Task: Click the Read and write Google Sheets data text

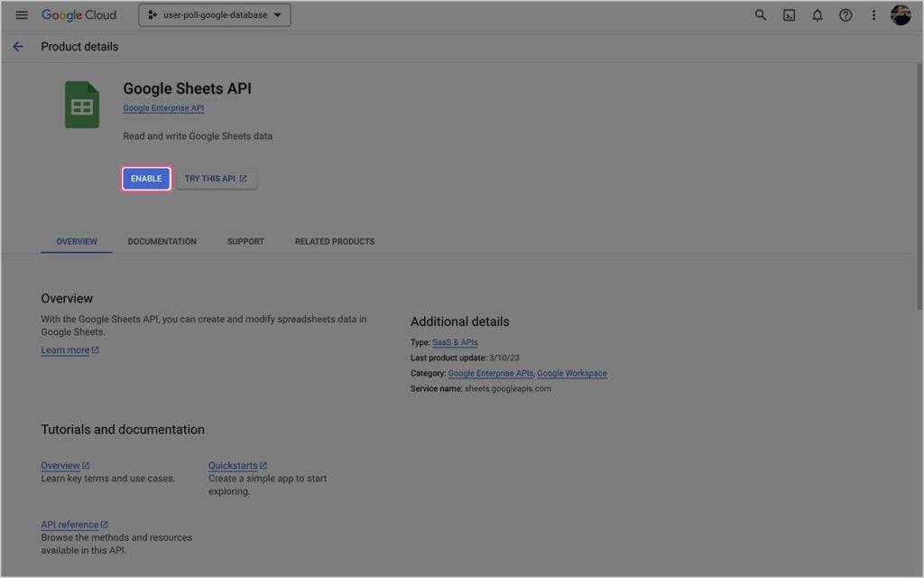Action: [198, 136]
